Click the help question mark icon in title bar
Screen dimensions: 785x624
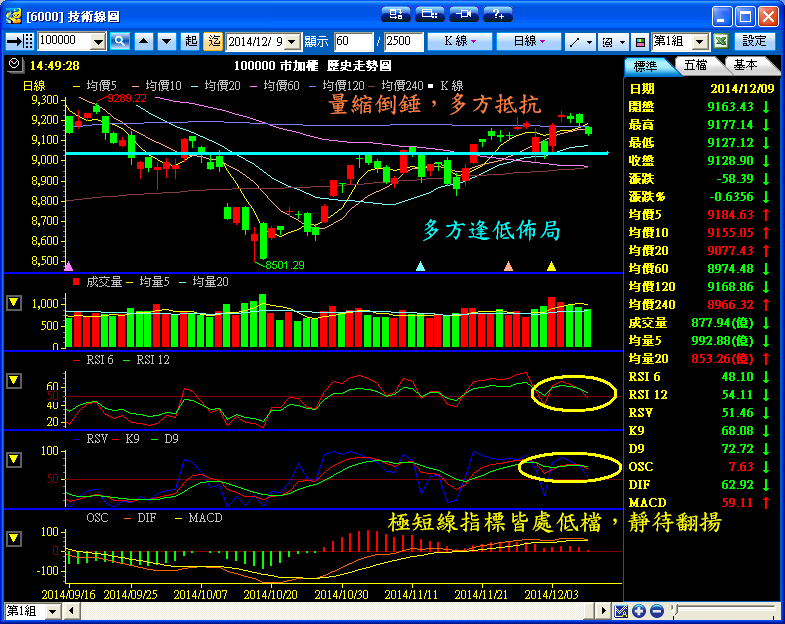pos(497,14)
